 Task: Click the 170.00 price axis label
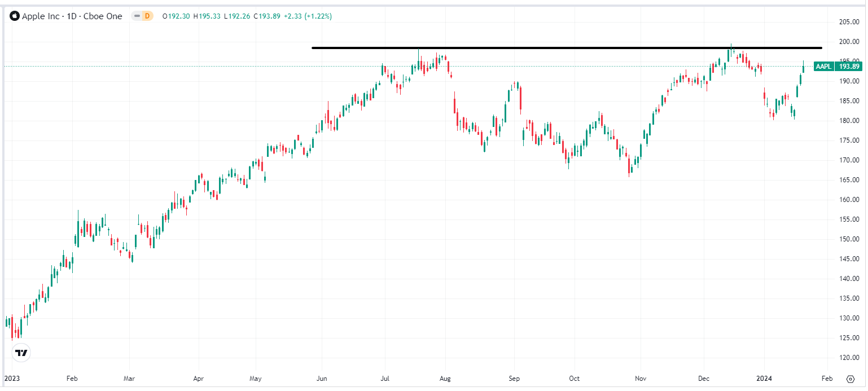point(849,160)
